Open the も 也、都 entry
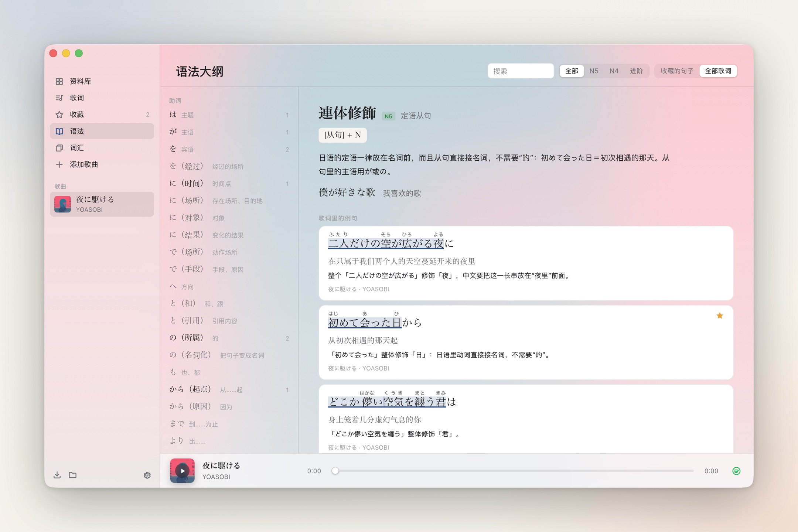This screenshot has height=532, width=798. click(229, 372)
